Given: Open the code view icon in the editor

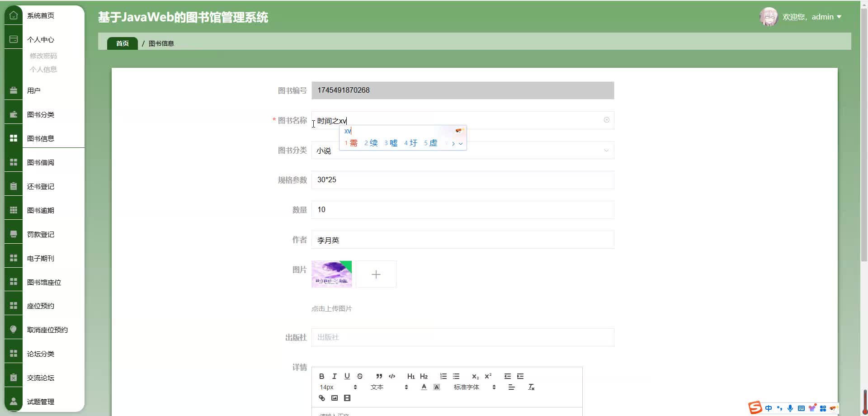Looking at the screenshot, I should click(x=392, y=376).
